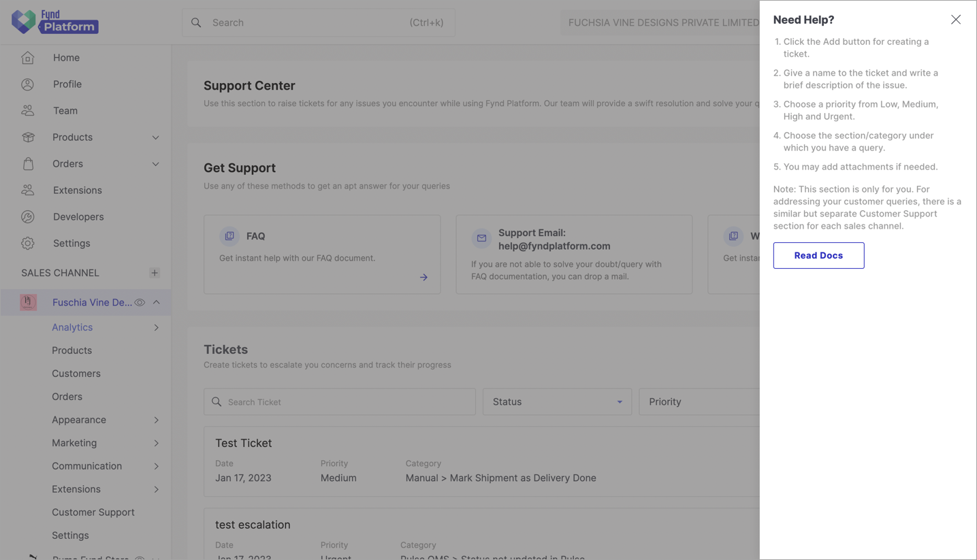
Task: Click the Team icon in sidebar
Action: [x=28, y=111]
